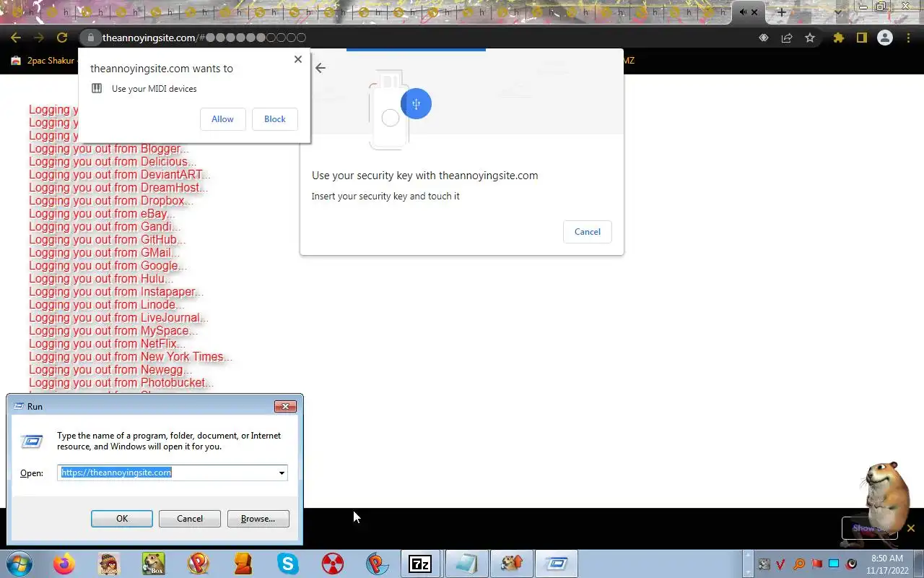Open the Chrome profile avatar
This screenshot has width=924, height=578.
885,38
